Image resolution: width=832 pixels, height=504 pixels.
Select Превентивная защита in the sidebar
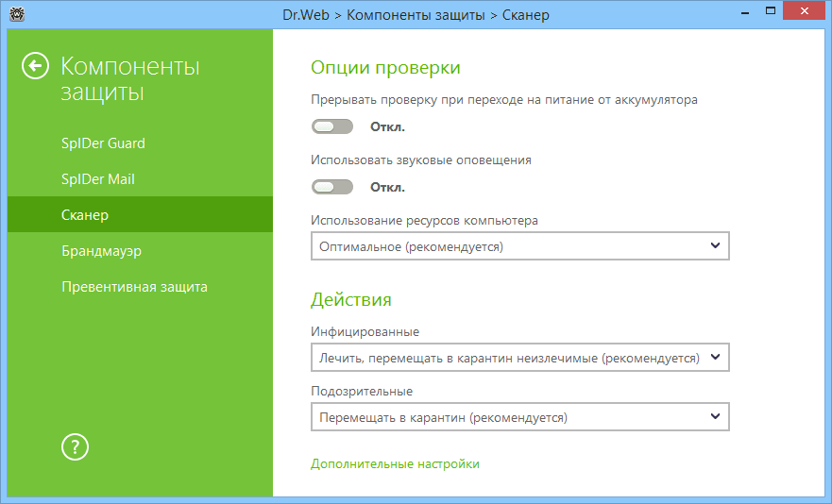(x=140, y=287)
